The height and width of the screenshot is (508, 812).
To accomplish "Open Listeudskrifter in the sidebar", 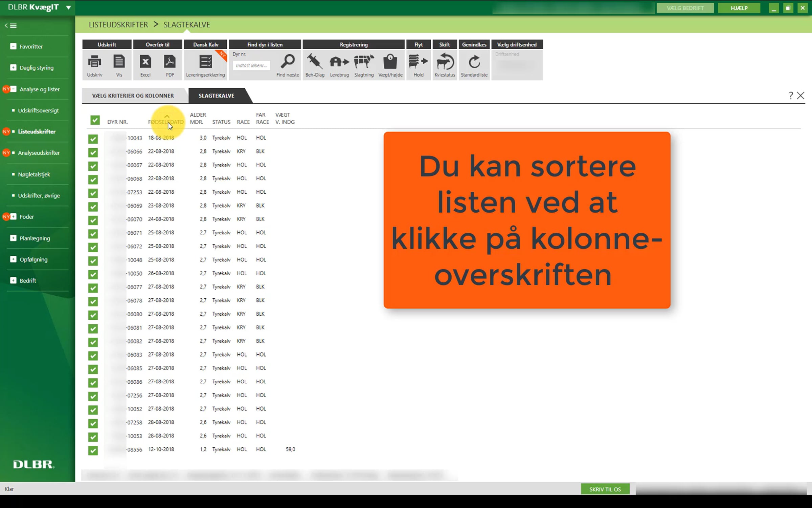I will (37, 131).
